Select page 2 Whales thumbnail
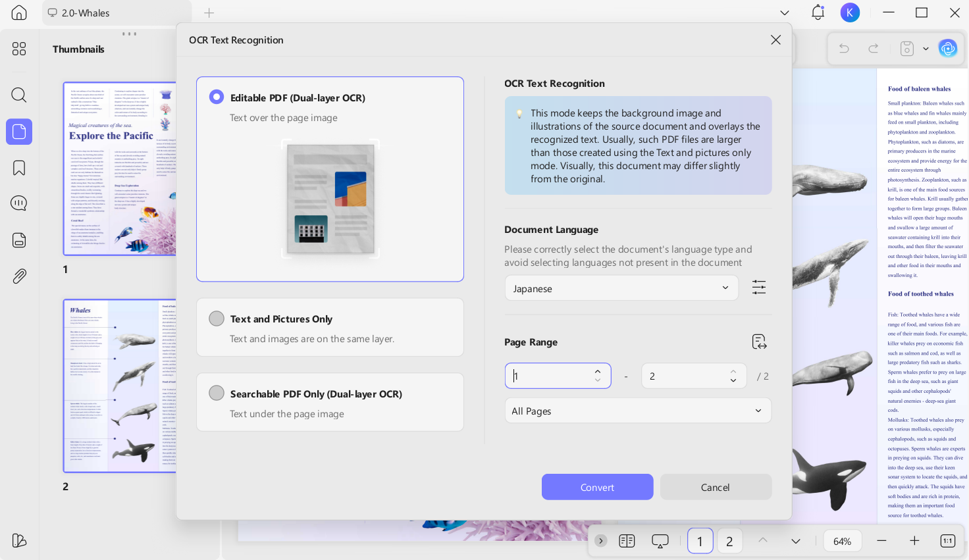The width and height of the screenshot is (969, 560). [x=120, y=386]
